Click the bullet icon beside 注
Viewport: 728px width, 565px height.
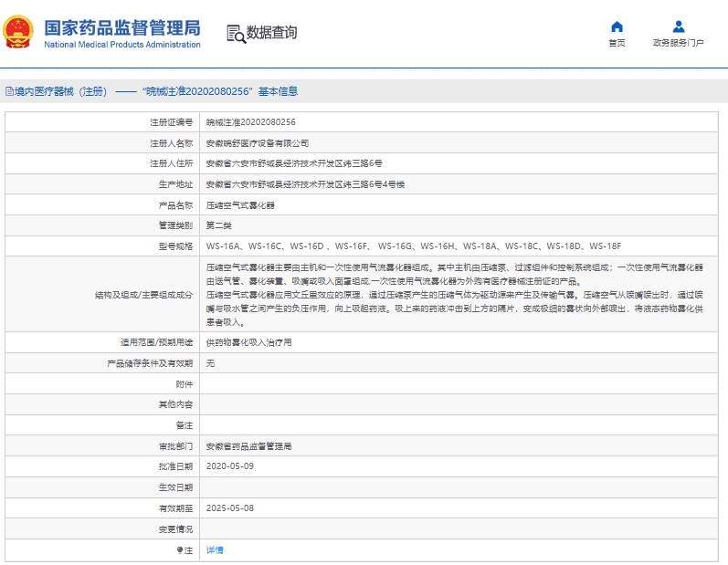179,550
